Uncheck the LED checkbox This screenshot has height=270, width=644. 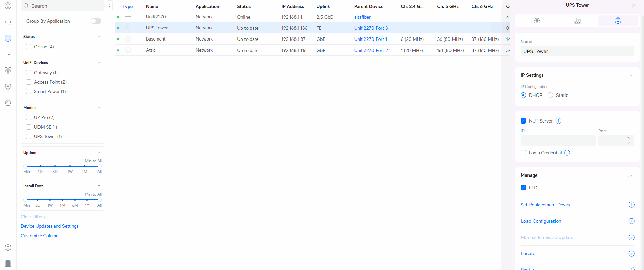[x=523, y=188]
